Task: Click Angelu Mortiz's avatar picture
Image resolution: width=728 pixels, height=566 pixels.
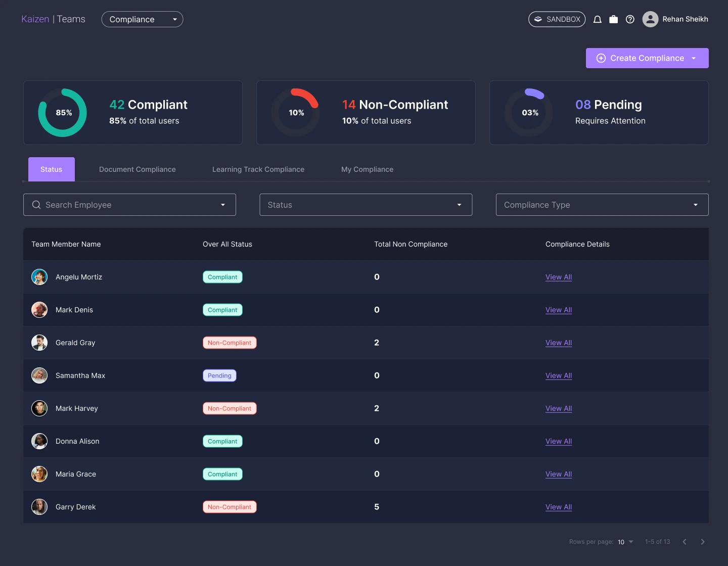Action: tap(39, 277)
